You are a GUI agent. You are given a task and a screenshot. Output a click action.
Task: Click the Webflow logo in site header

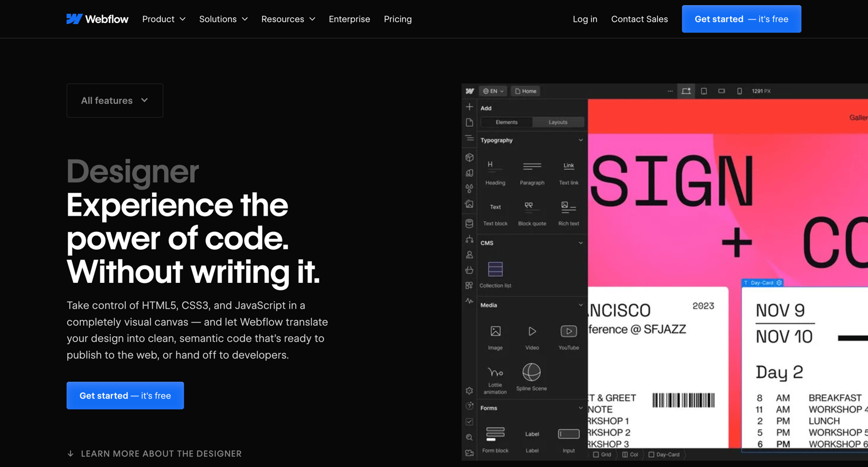[x=98, y=19]
